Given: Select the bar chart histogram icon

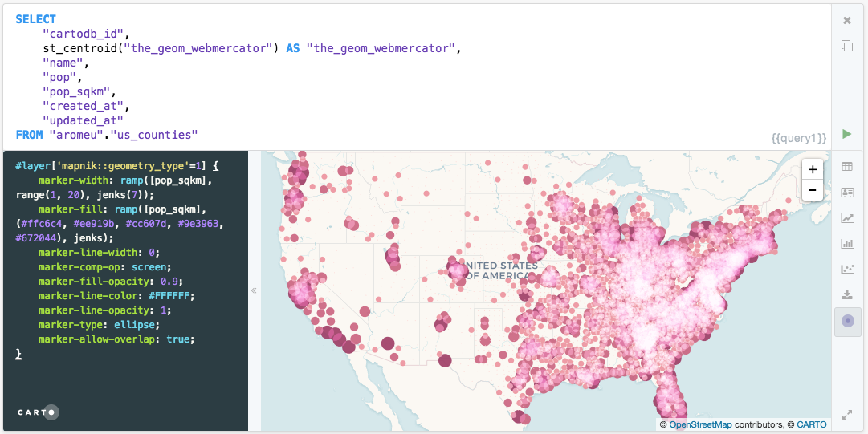Looking at the screenshot, I should tap(847, 244).
